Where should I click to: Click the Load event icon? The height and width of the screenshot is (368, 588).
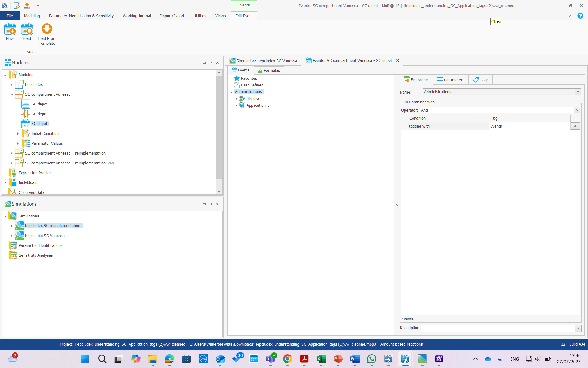[x=27, y=29]
